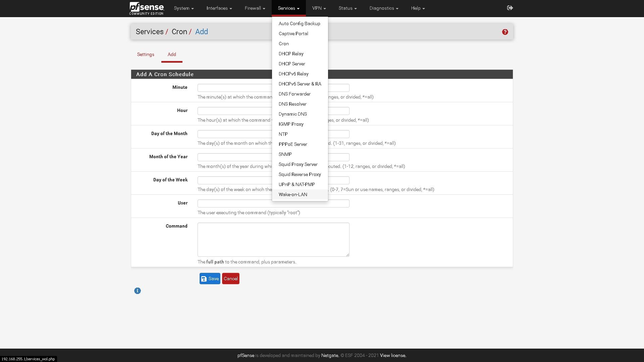Select Squid Proxy Server entry
This screenshot has width=644, height=362.
point(298,164)
